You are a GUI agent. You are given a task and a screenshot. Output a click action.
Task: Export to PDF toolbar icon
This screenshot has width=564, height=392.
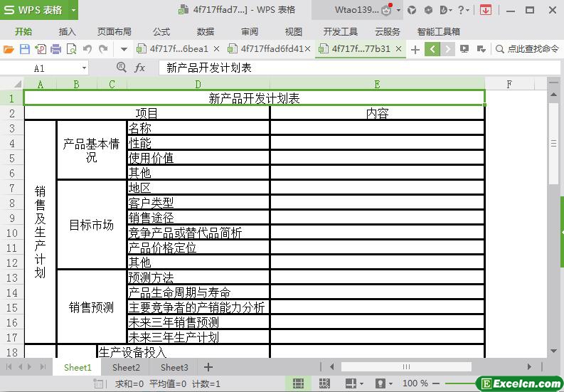click(x=41, y=49)
